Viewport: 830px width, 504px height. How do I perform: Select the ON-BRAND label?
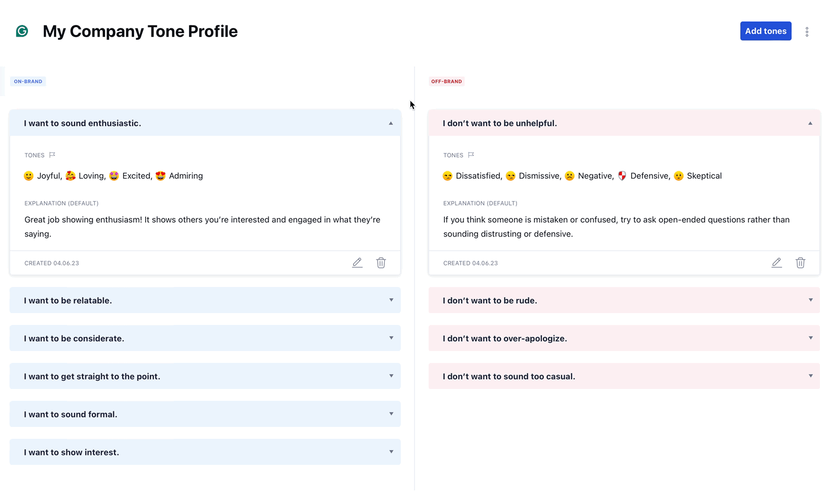(27, 81)
